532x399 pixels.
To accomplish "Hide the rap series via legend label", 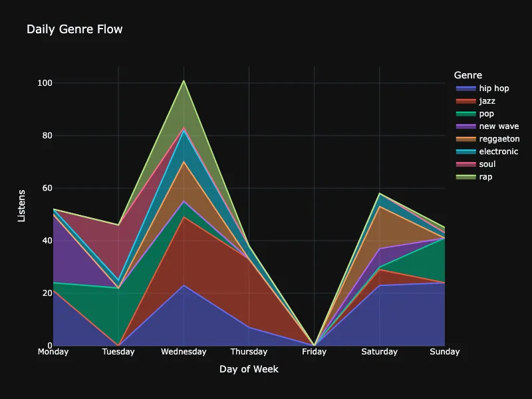I will coord(485,177).
